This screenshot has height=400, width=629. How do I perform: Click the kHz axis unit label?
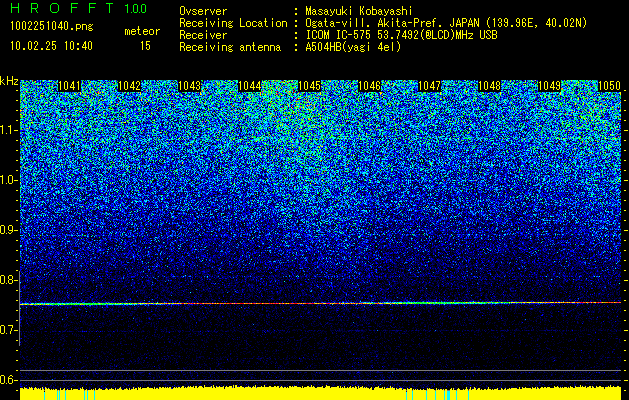[x=9, y=81]
